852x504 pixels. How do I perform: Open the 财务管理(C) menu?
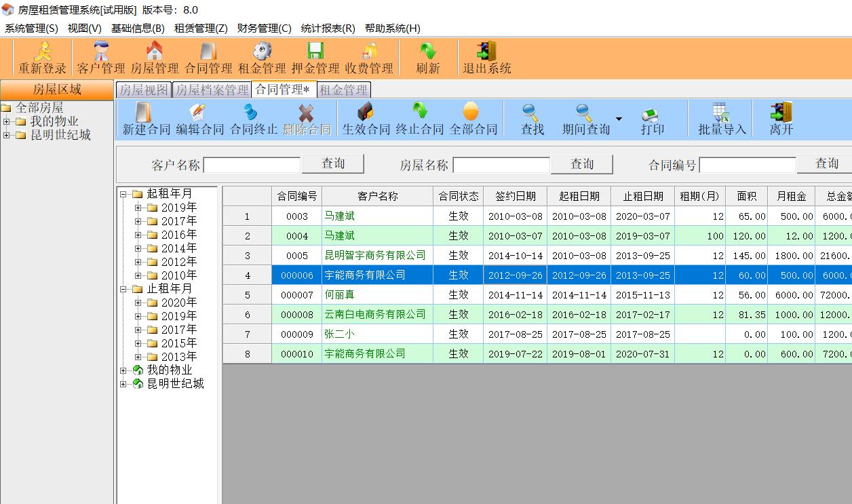264,28
